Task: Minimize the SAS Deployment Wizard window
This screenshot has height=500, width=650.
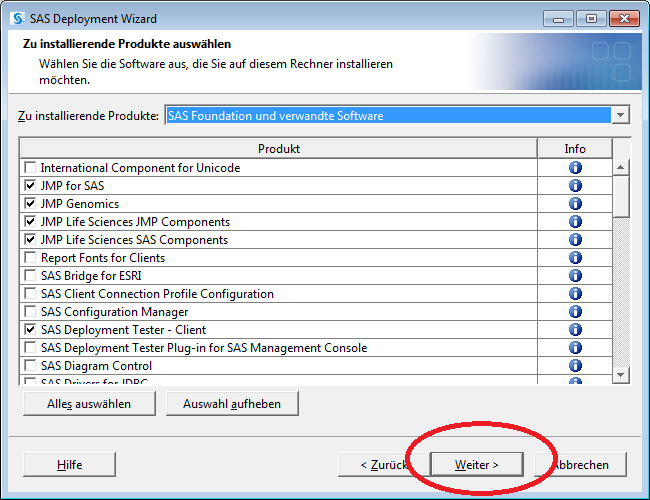Action: pyautogui.click(x=558, y=19)
